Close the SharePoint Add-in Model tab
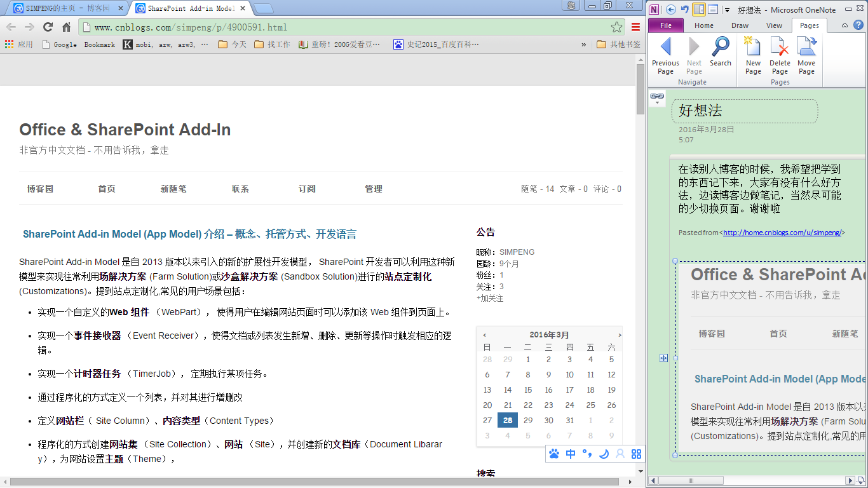 tap(244, 8)
